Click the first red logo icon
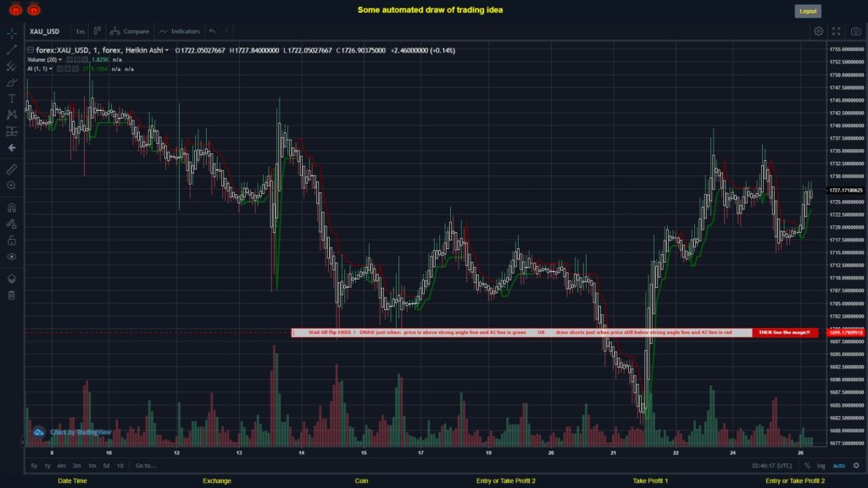868x488 pixels. (15, 9)
